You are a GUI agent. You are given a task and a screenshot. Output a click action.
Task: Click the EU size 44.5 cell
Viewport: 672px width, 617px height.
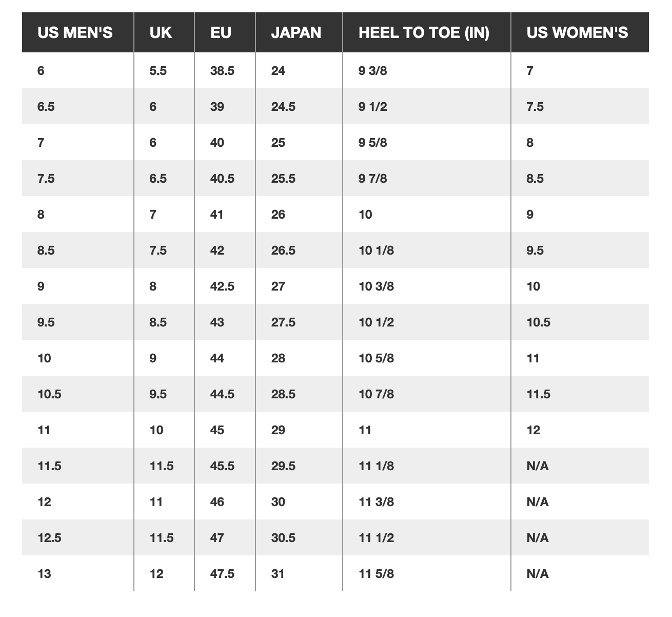222,394
